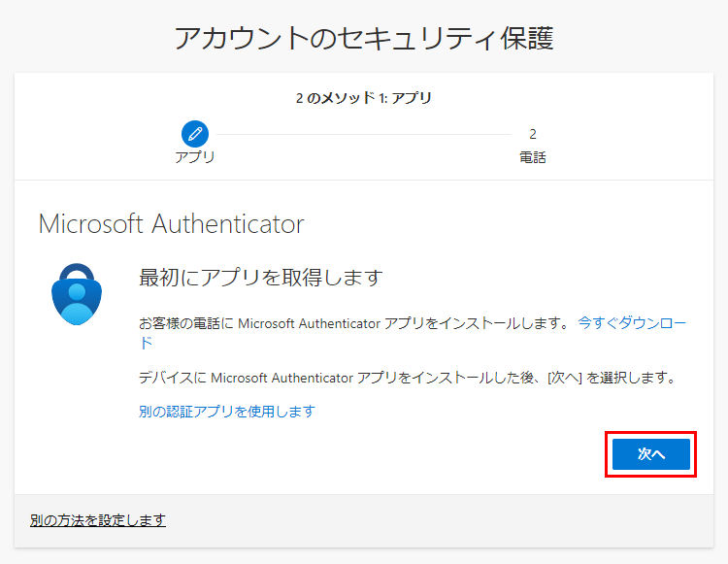Click the 2 のメソッド 1: アプリ heading
Viewport: 728px width, 564px height.
click(364, 98)
